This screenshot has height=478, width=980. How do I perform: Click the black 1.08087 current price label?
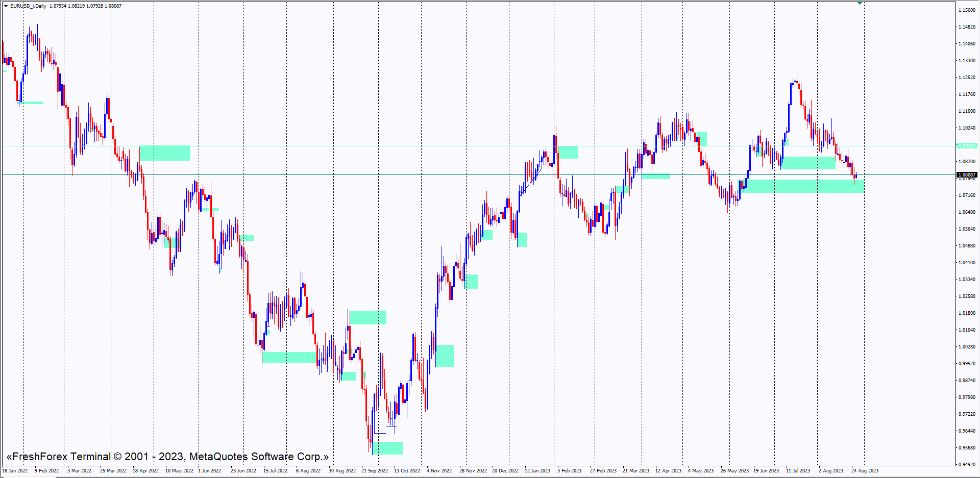click(x=967, y=175)
